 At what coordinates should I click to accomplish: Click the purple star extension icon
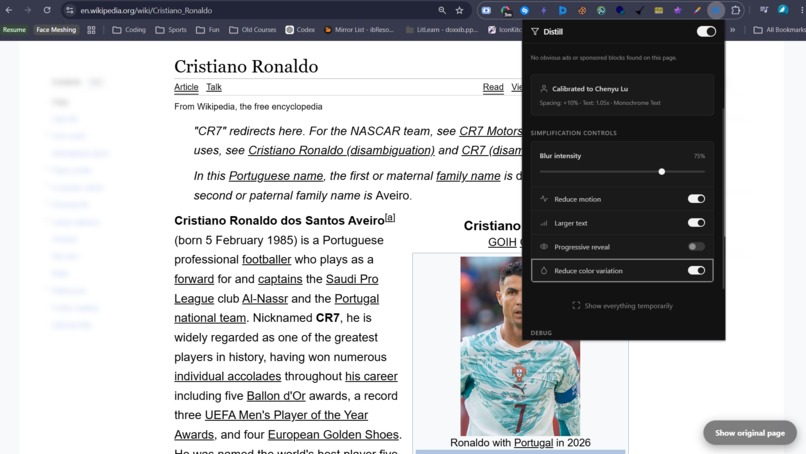pyautogui.click(x=678, y=10)
